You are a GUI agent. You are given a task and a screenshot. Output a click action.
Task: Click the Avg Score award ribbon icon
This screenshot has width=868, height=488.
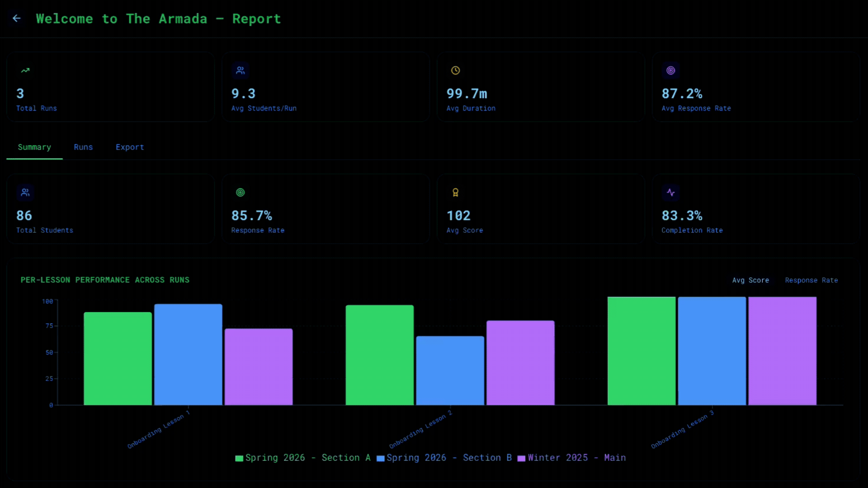click(455, 192)
